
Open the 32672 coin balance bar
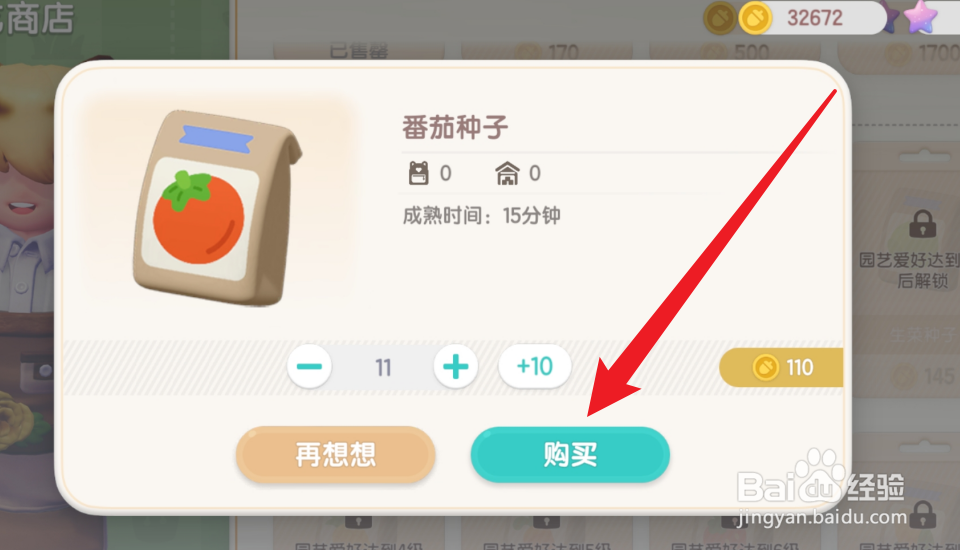coord(813,18)
